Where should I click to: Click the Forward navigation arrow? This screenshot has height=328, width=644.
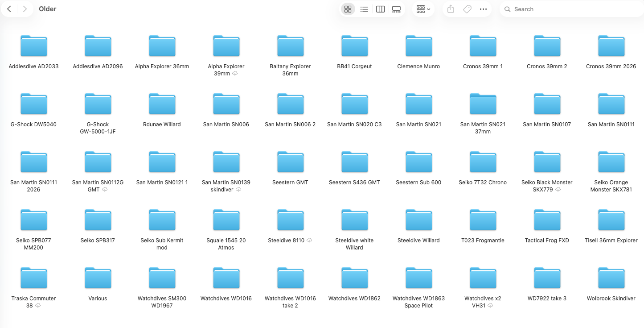tap(25, 9)
